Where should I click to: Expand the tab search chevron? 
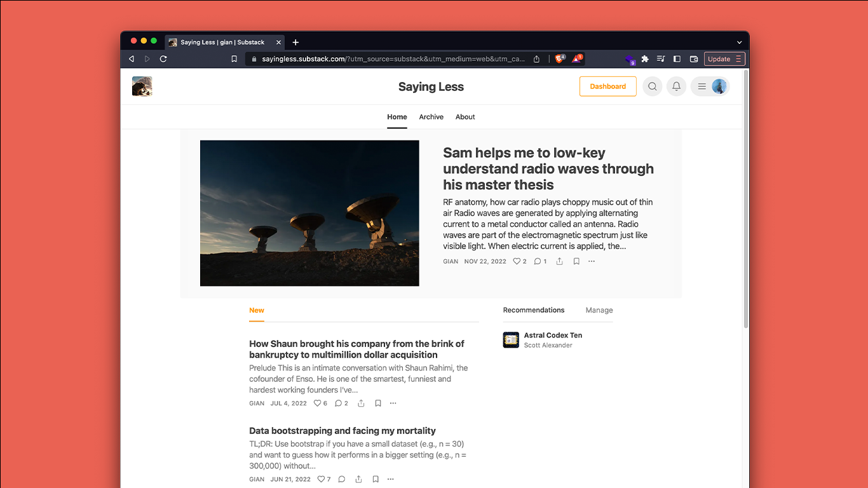pos(739,43)
